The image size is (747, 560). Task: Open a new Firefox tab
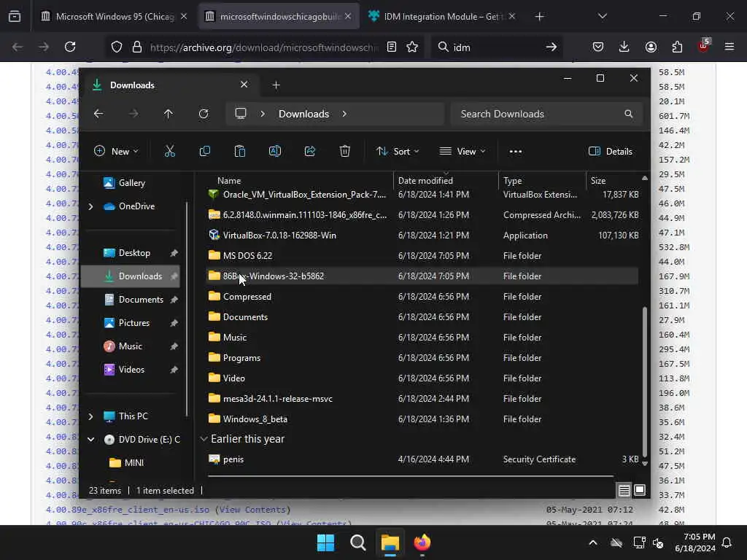(539, 17)
